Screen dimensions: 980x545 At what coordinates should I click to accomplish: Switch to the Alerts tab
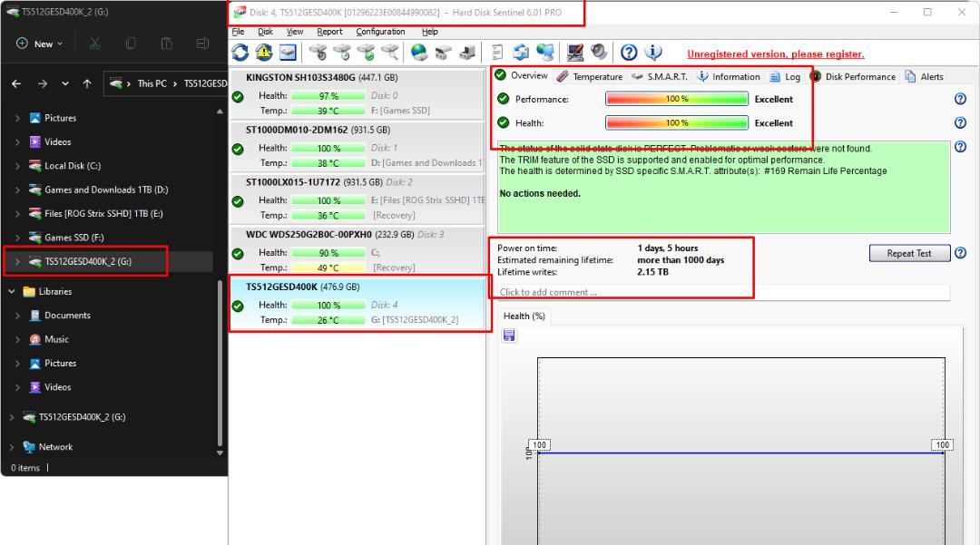(924, 76)
